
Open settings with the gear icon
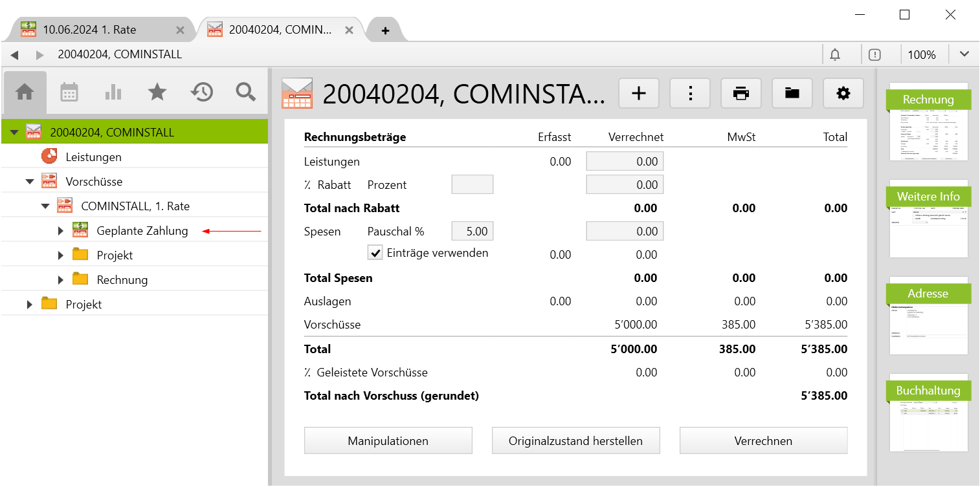click(x=843, y=94)
